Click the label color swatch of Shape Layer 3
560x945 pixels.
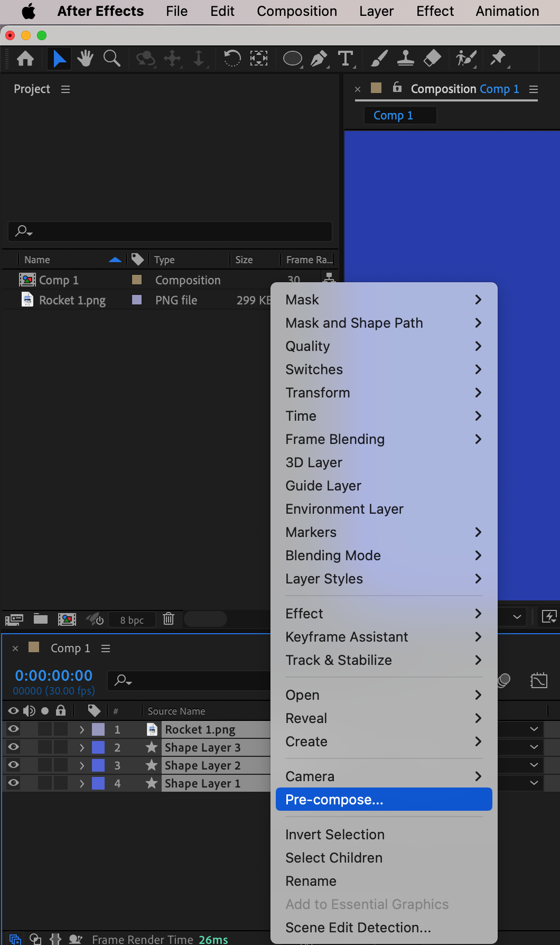click(x=98, y=747)
